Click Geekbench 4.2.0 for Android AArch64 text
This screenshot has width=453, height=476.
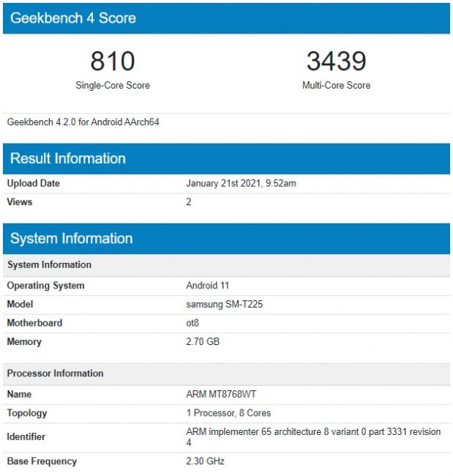pyautogui.click(x=83, y=122)
